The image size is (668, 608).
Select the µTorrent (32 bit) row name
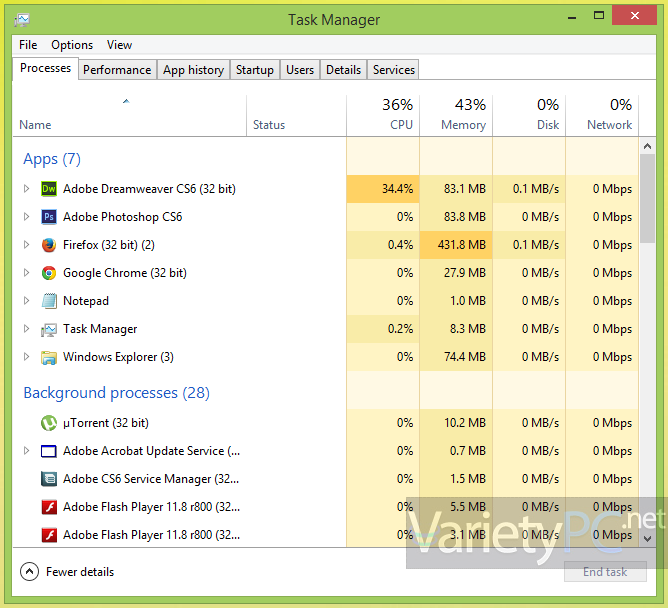coord(106,423)
